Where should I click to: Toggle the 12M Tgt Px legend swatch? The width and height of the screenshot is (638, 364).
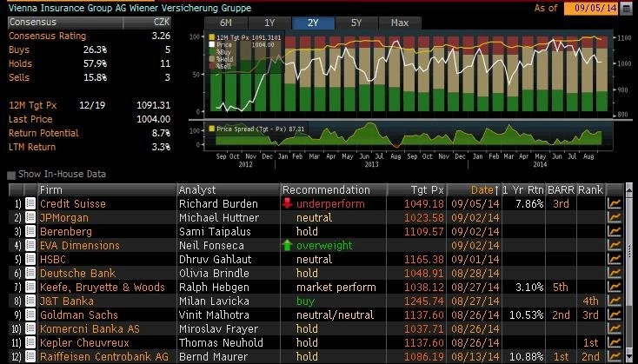tap(211, 37)
